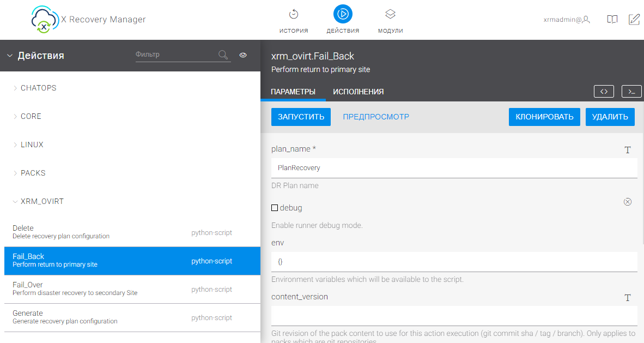Click the edit pencil icon in header
The height and width of the screenshot is (343, 644).
pos(634,20)
